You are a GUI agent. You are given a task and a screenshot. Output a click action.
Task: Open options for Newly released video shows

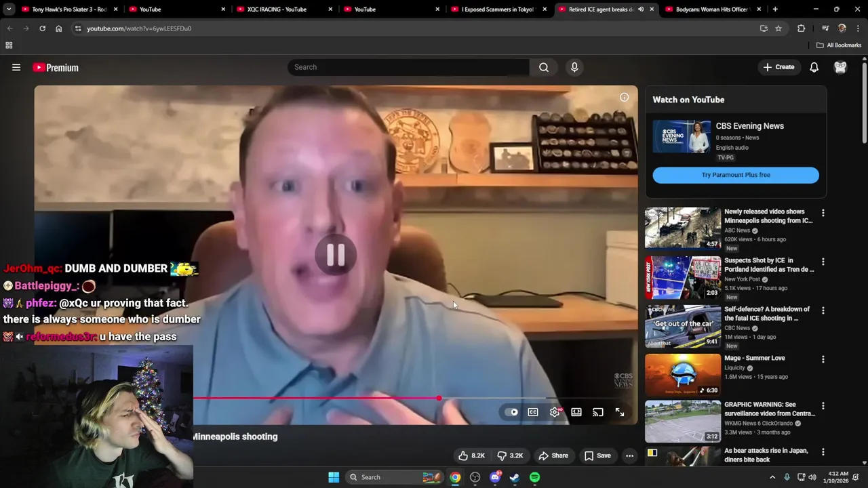823,213
